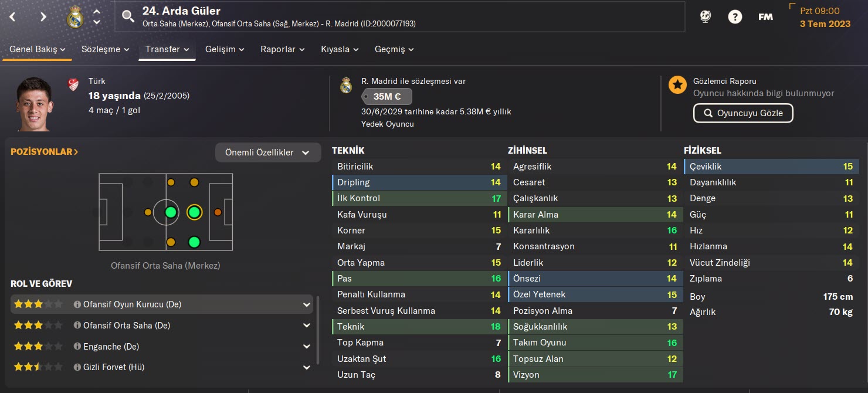
Task: Expand the Gizli Forvet (Hü) role
Action: tap(306, 367)
